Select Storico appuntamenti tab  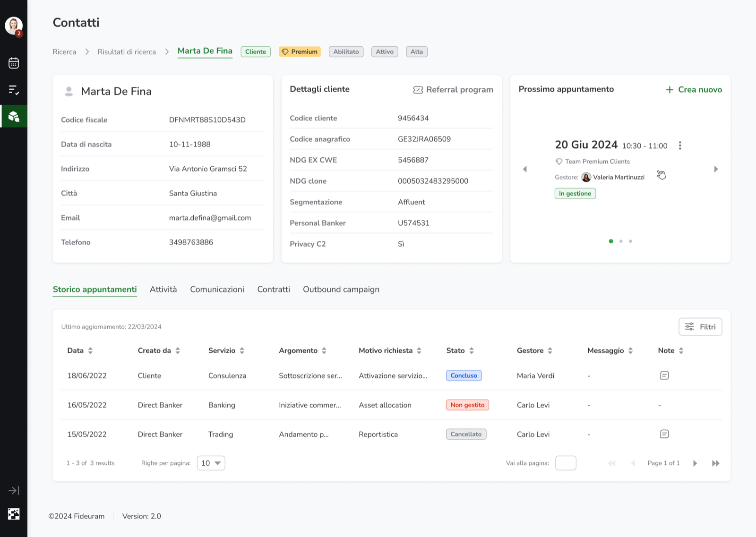95,290
